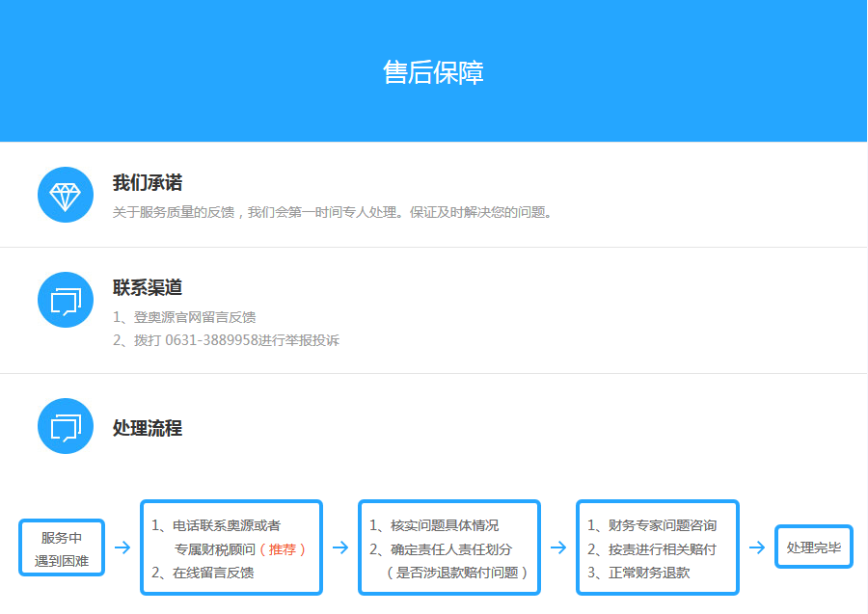Click the 我们承诺 heading
This screenshot has width=868, height=614.
coord(148,183)
